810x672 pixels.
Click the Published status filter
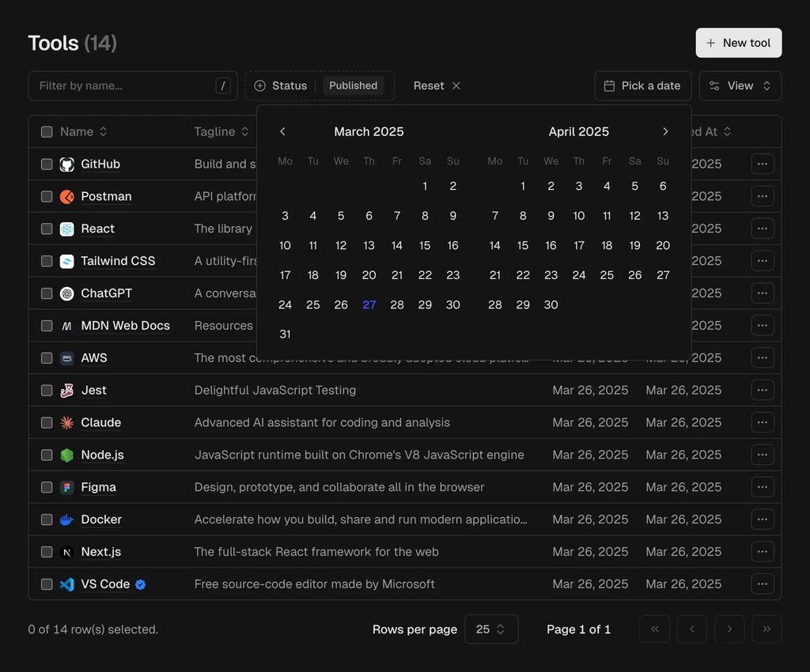(353, 85)
